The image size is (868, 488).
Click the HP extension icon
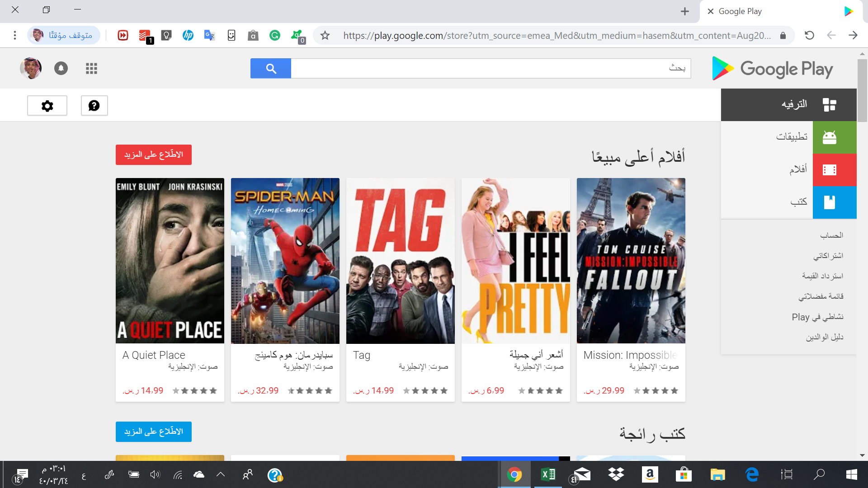188,35
